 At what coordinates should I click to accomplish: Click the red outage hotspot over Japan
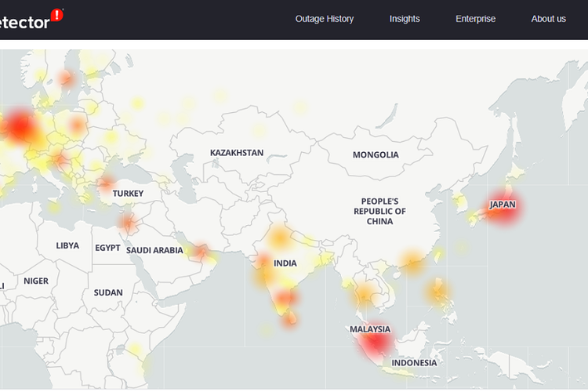click(x=502, y=206)
